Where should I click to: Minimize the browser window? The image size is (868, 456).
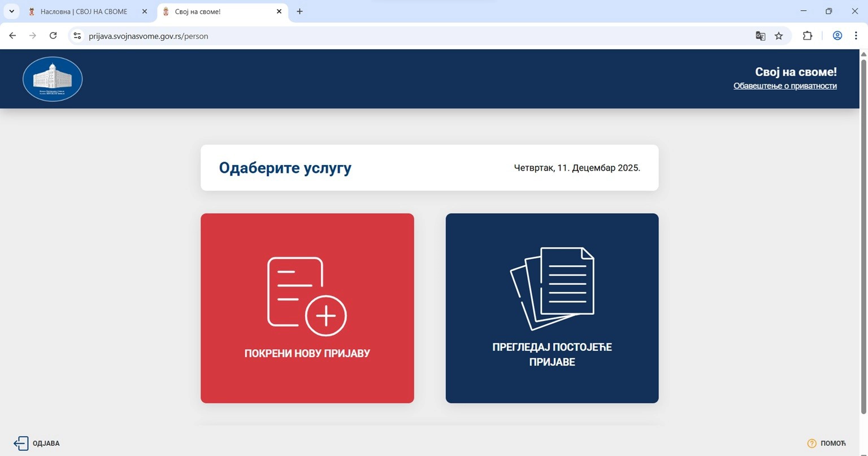click(804, 11)
